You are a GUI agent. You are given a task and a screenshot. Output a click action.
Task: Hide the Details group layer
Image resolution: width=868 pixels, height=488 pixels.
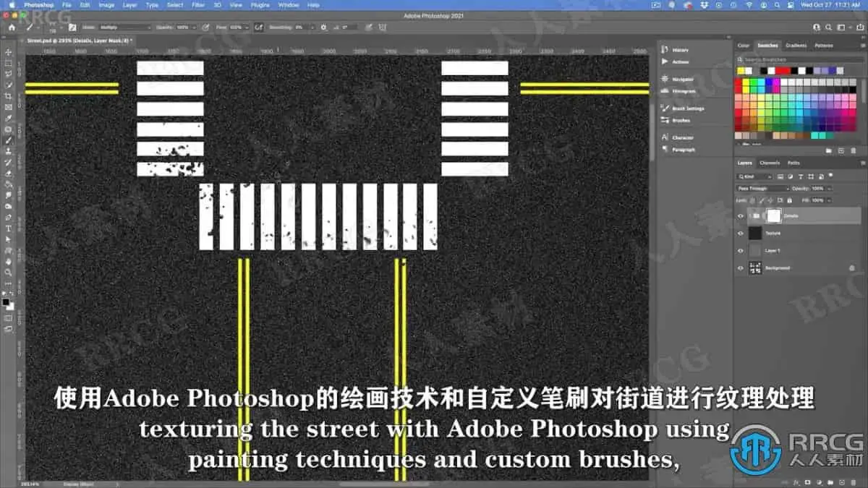point(740,215)
